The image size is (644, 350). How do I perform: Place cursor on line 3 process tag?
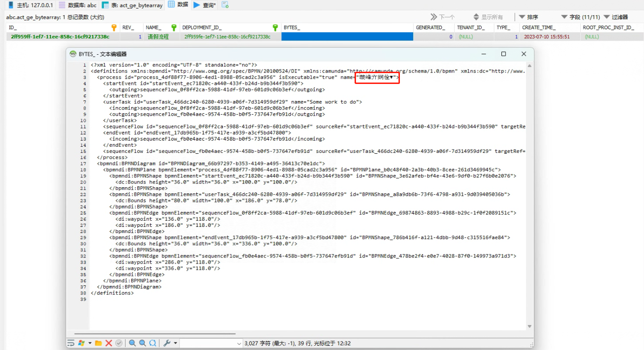click(248, 77)
